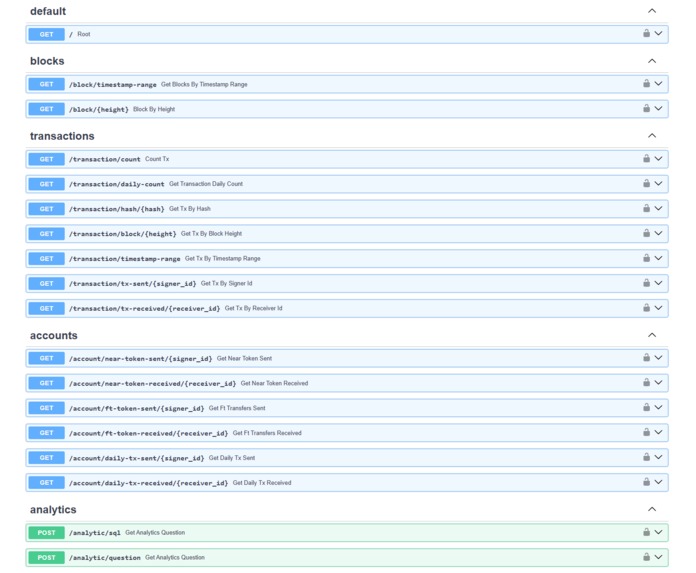The image size is (696, 573).
Task: Click lock icon for /transaction/hash/{hash}
Action: click(646, 208)
